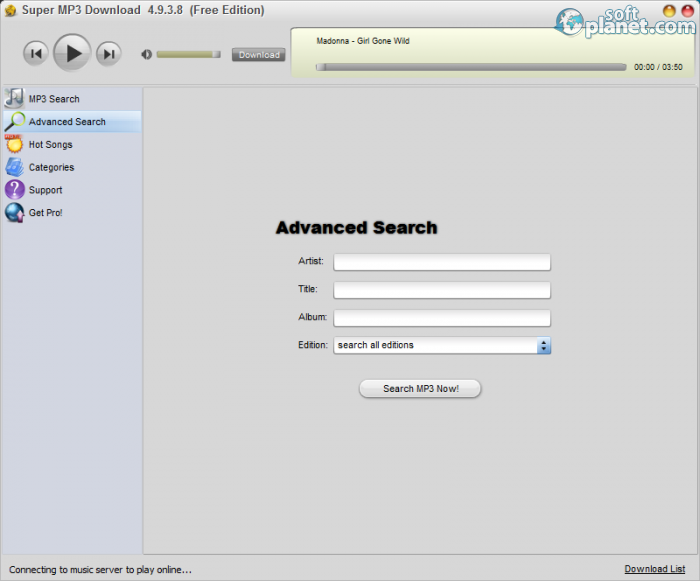Focus the Title input field
Image resolution: width=700 pixels, height=581 pixels.
442,290
